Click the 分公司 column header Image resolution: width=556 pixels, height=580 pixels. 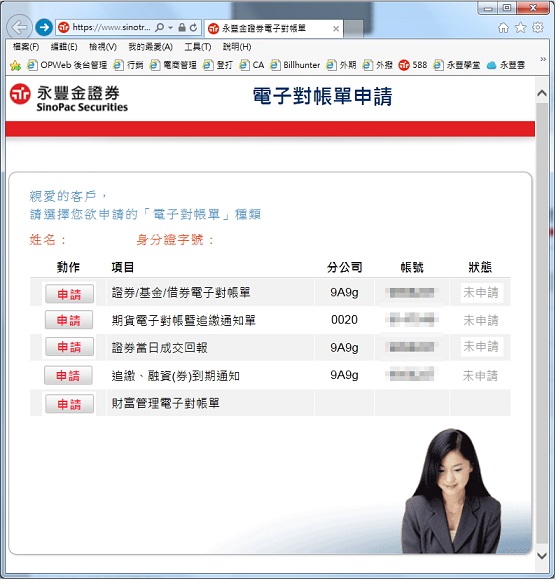[344, 267]
